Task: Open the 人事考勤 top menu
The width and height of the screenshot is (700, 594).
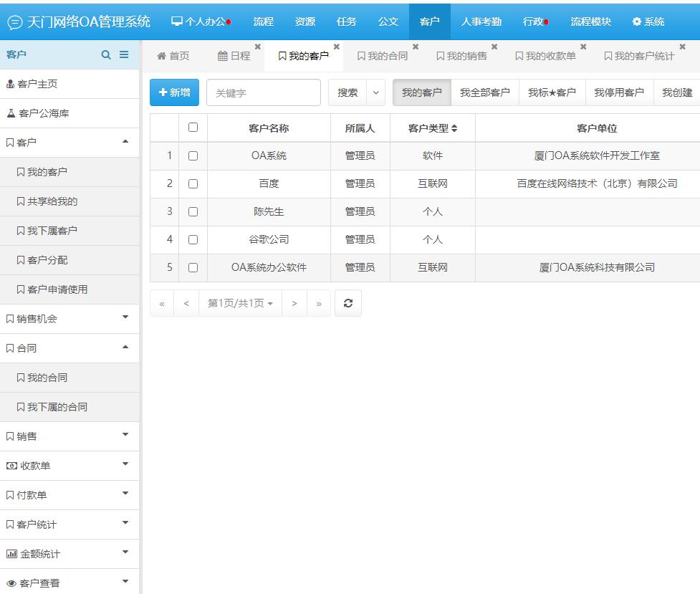Action: coord(481,21)
